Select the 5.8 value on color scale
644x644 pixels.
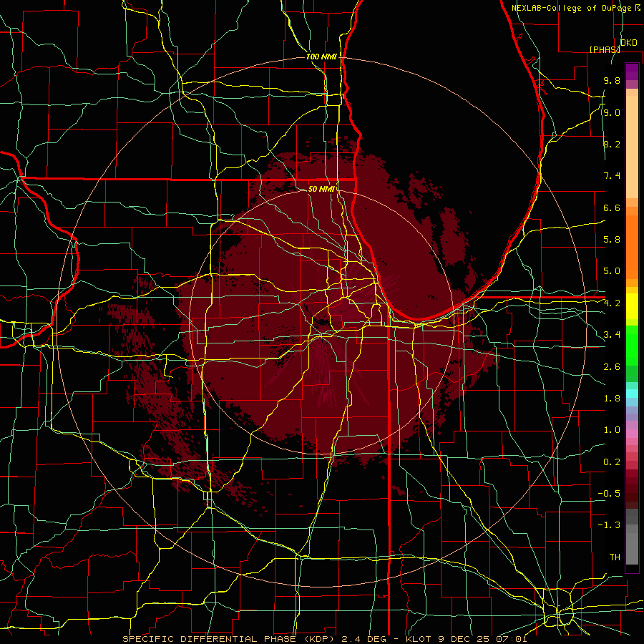[612, 240]
